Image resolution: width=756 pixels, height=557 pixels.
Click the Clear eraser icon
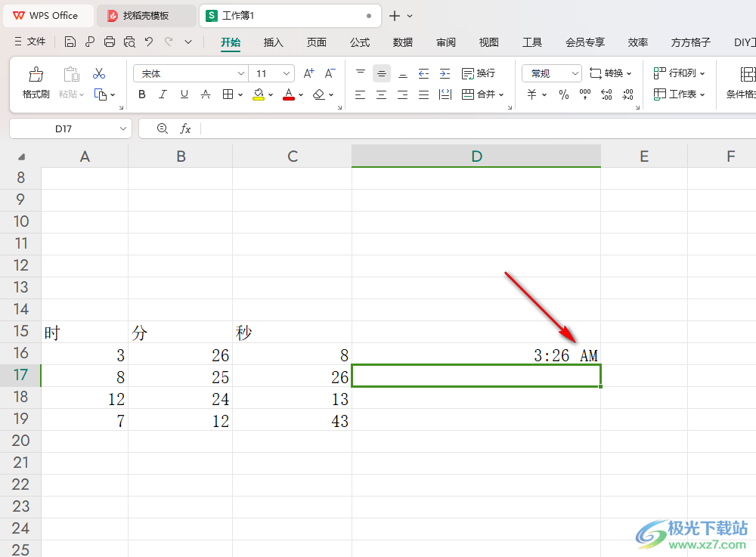pyautogui.click(x=319, y=94)
